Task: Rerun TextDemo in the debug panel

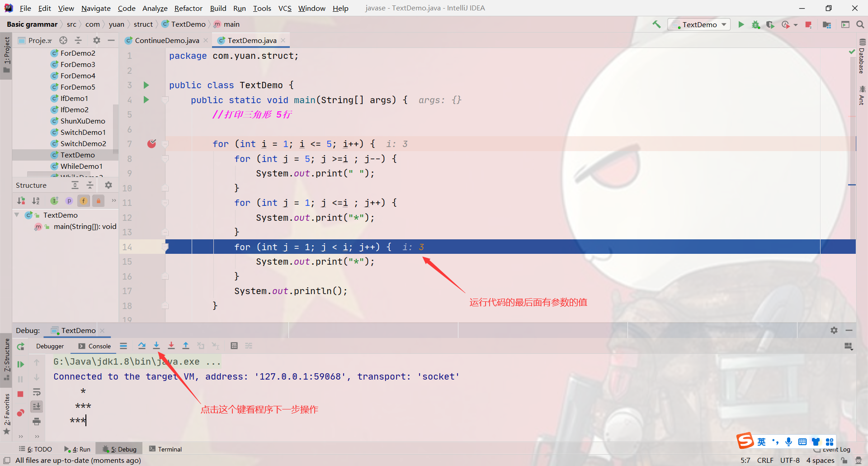Action: tap(20, 347)
